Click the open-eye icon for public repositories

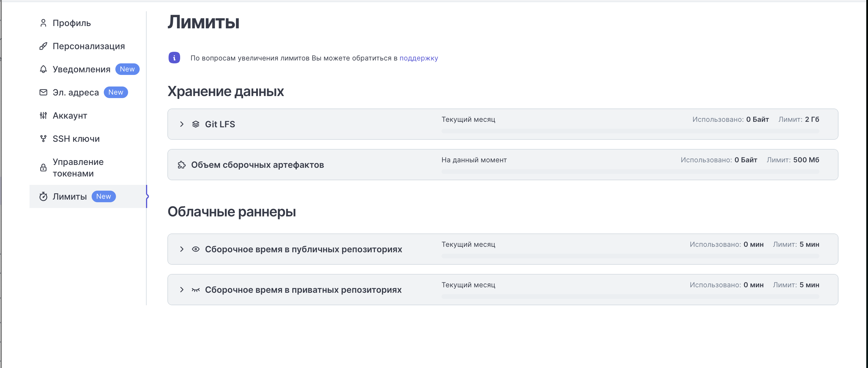click(x=195, y=249)
